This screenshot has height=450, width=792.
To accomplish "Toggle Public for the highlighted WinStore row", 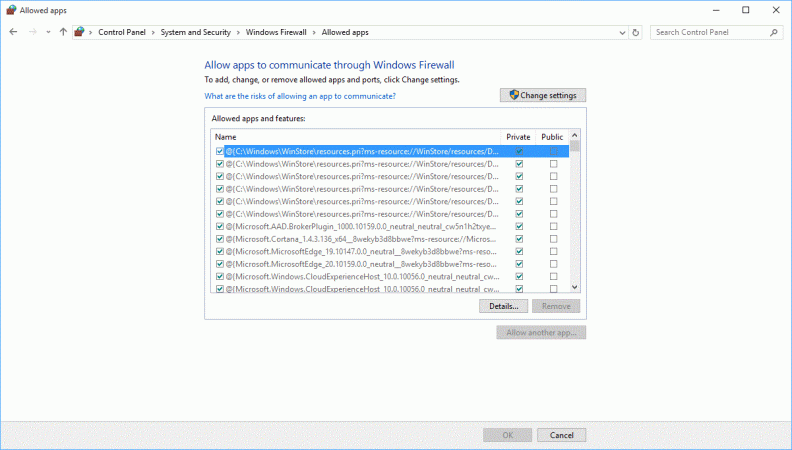I will pos(554,151).
